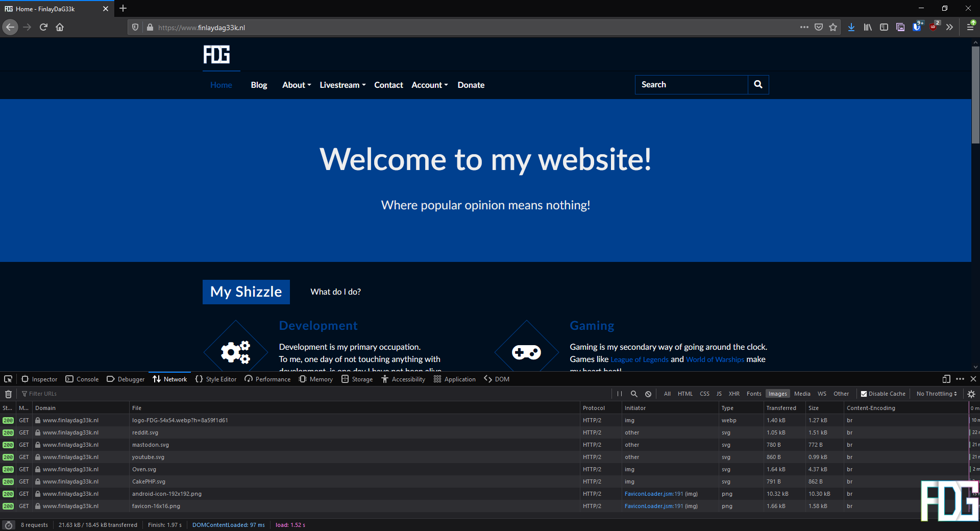Open the Firefox downloads panel

click(x=851, y=27)
